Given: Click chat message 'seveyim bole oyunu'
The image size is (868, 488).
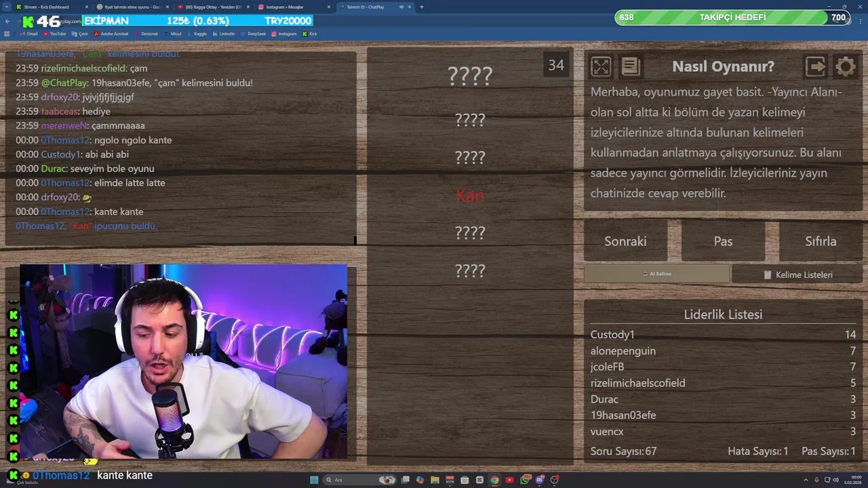Looking at the screenshot, I should click(x=112, y=168).
